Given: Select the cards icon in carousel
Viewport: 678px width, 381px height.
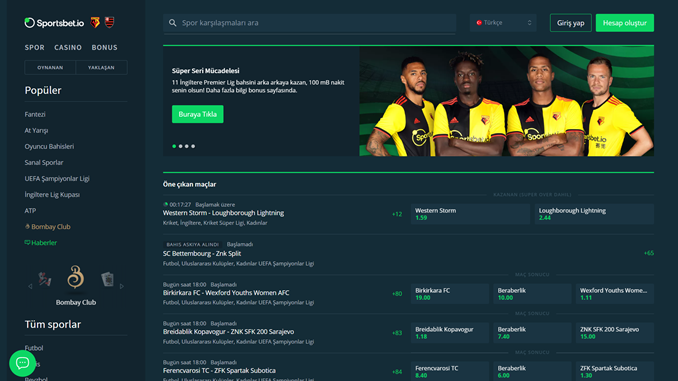Looking at the screenshot, I should 107,279.
